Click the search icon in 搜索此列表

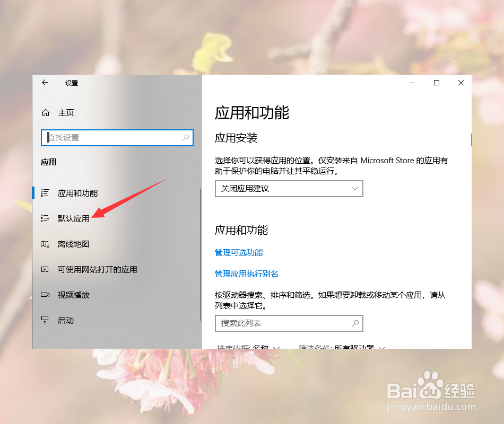pyautogui.click(x=357, y=323)
